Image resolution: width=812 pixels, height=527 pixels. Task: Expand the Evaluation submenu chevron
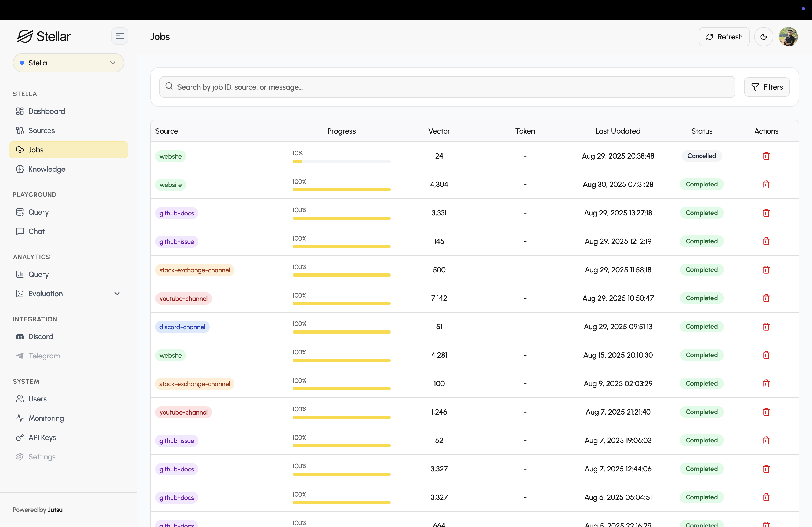click(x=117, y=294)
